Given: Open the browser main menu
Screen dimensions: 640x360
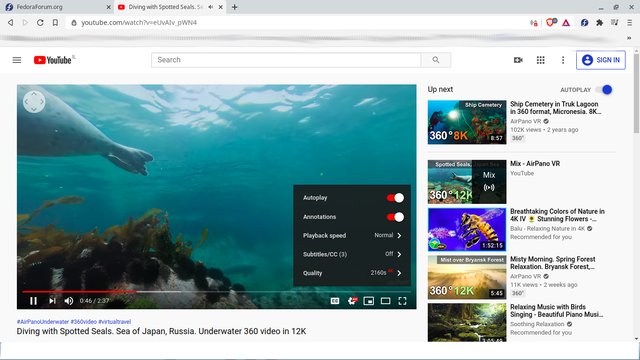Looking at the screenshot, I should pos(630,22).
